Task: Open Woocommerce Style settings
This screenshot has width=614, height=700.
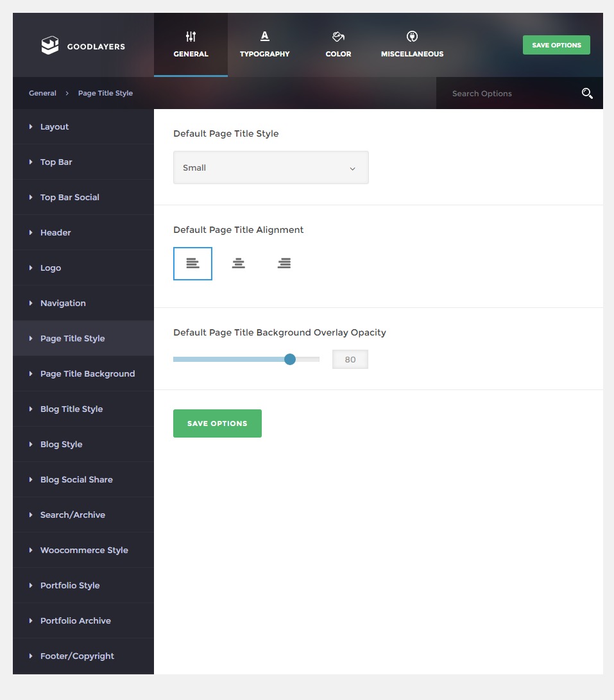Action: pos(83,550)
